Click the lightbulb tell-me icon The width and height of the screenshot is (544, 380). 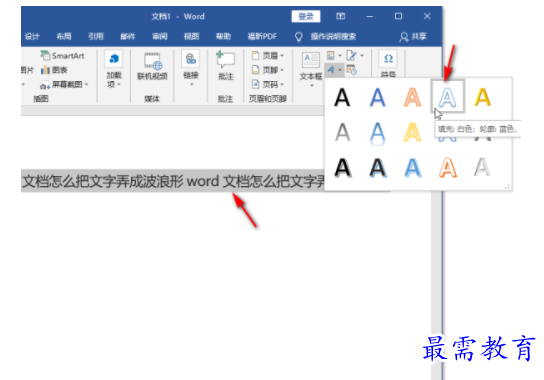tap(298, 37)
